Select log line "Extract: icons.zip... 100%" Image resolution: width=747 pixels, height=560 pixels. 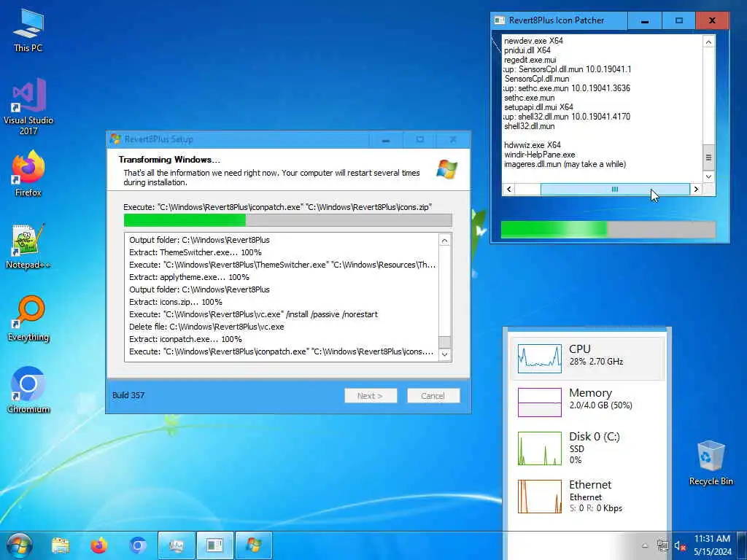[x=176, y=302]
